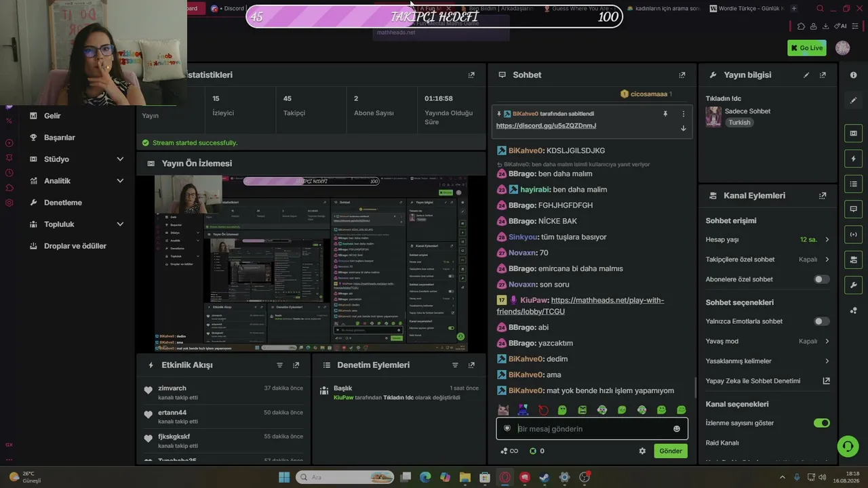The height and width of the screenshot is (488, 868).
Task: Open the mathheads.net lobby link in chat
Action: (x=580, y=306)
